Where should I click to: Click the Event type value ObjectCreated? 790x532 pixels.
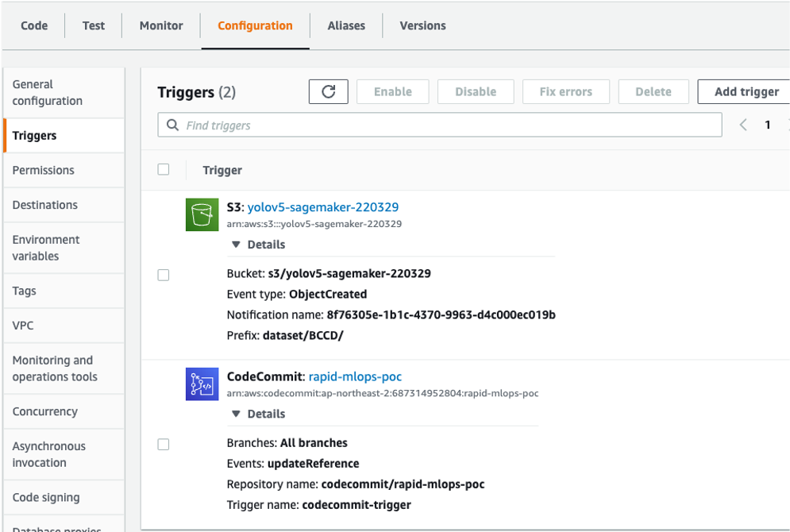click(328, 295)
